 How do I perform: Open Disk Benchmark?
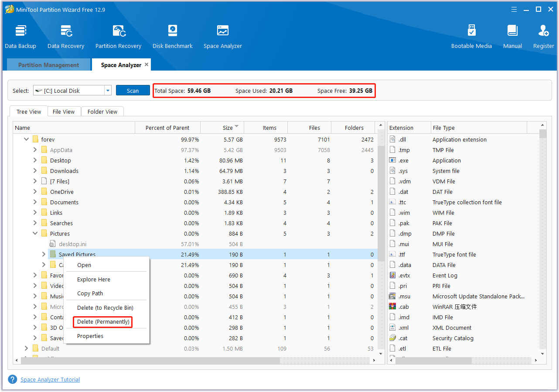[173, 37]
